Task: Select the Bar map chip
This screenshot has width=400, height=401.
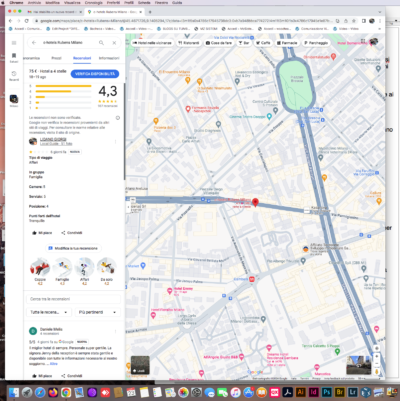Action: click(244, 43)
